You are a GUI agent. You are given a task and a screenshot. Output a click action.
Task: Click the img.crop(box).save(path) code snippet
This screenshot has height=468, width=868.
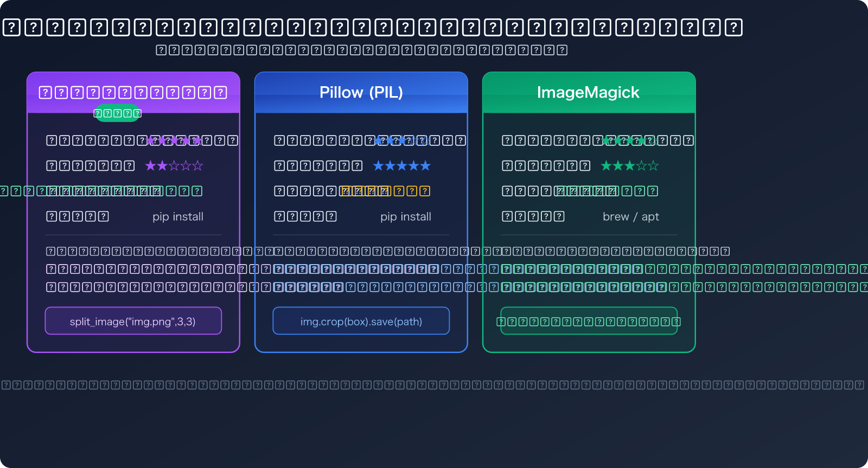tap(361, 321)
